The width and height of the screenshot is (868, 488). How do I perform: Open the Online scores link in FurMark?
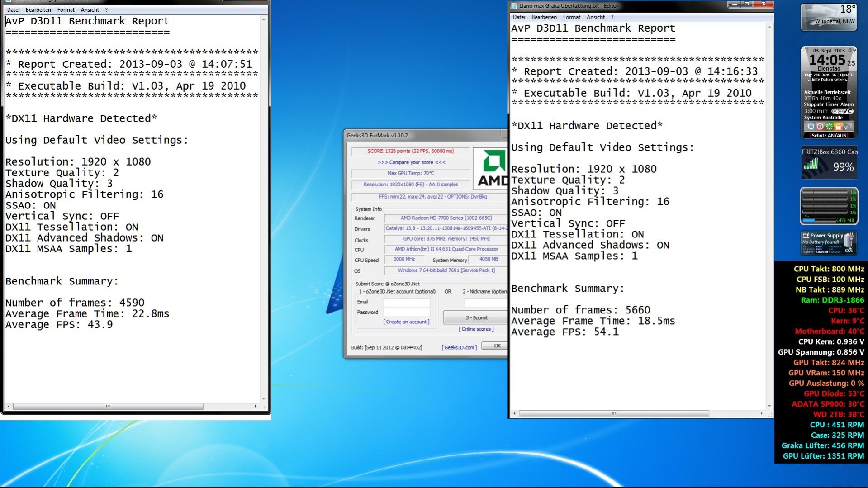(x=476, y=329)
